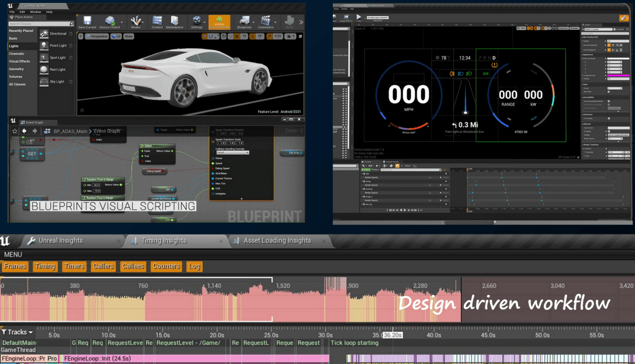
Task: Expand the toolbar overflow chevrons
Action: pos(301,22)
